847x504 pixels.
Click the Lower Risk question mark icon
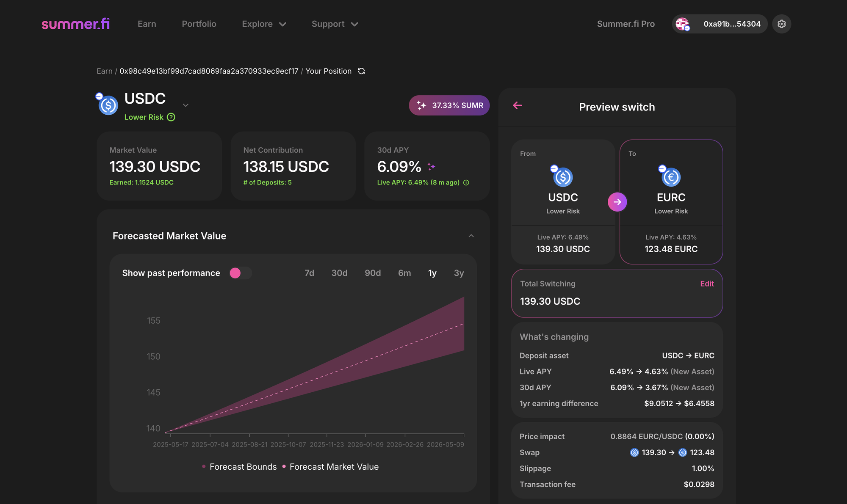tap(171, 117)
